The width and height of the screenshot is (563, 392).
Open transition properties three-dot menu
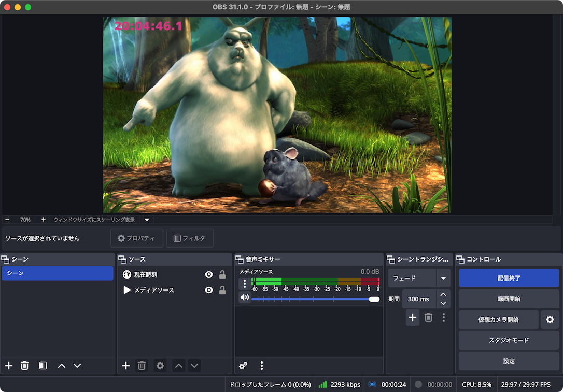pyautogui.click(x=444, y=317)
